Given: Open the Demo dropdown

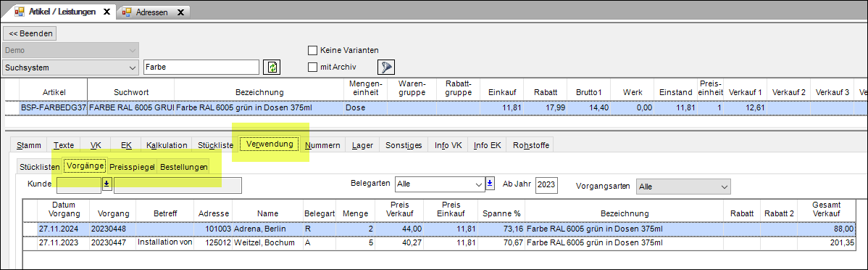Looking at the screenshot, I should tap(71, 51).
